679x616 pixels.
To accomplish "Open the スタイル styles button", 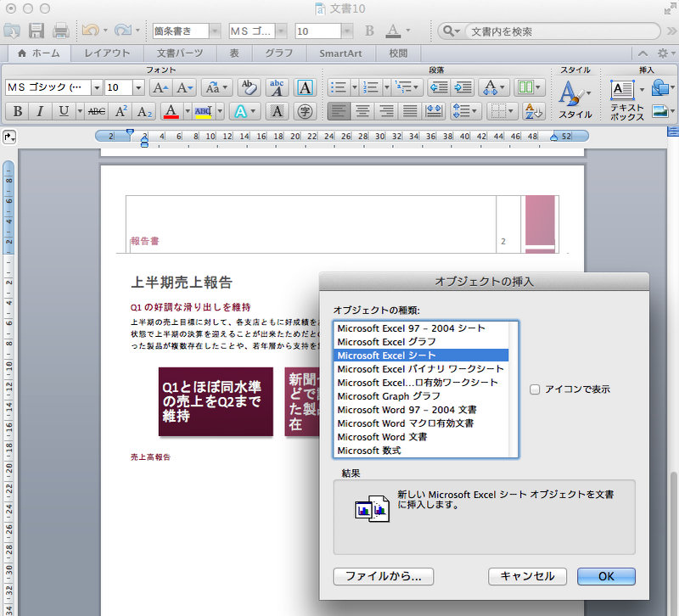I will point(575,100).
